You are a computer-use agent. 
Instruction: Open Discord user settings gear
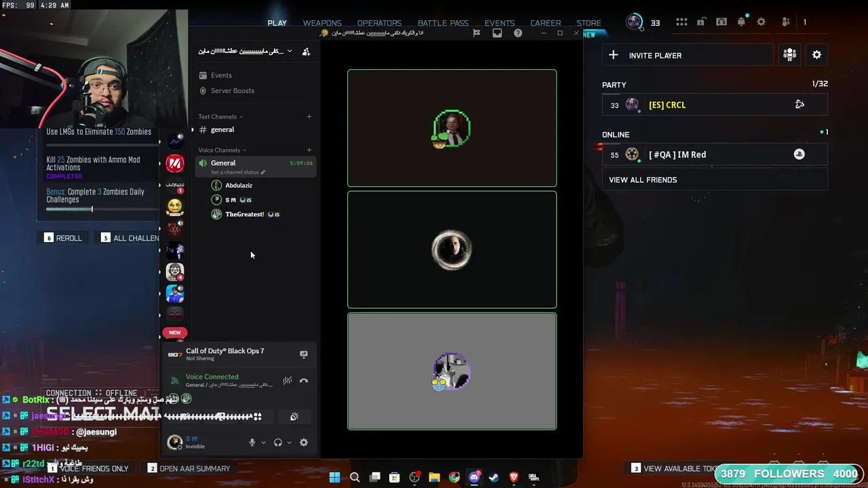point(304,443)
